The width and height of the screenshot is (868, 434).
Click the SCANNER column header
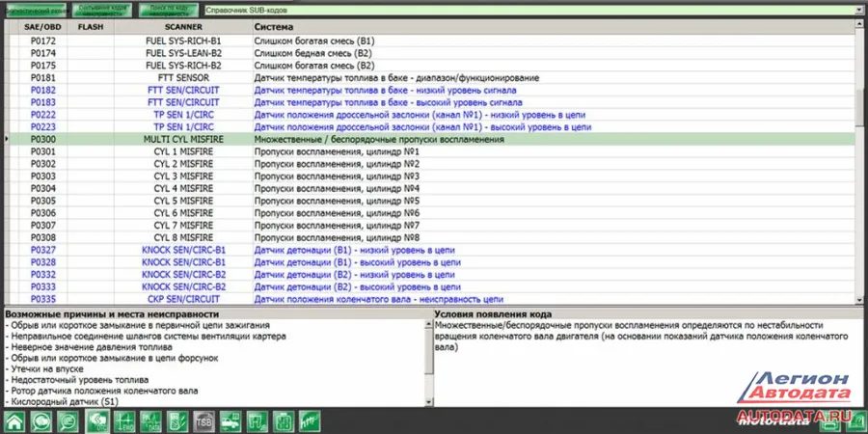183,27
